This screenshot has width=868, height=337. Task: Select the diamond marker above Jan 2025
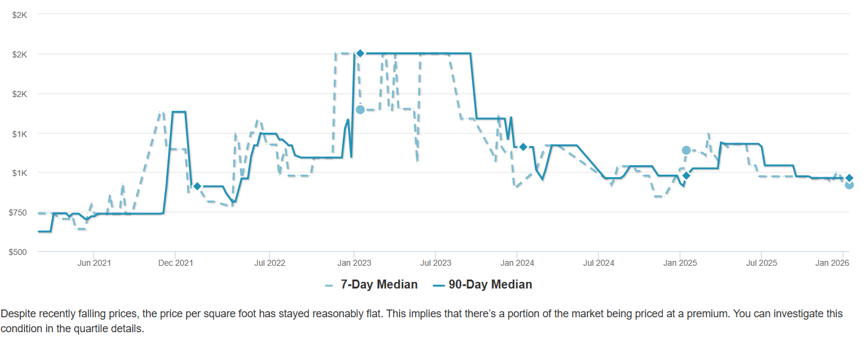686,175
